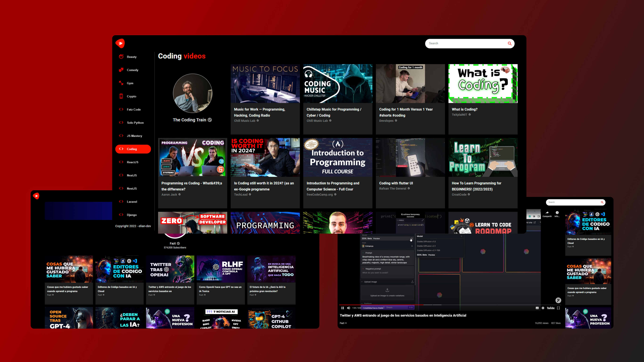Click the YouTube logo in the player controls

coord(550,308)
